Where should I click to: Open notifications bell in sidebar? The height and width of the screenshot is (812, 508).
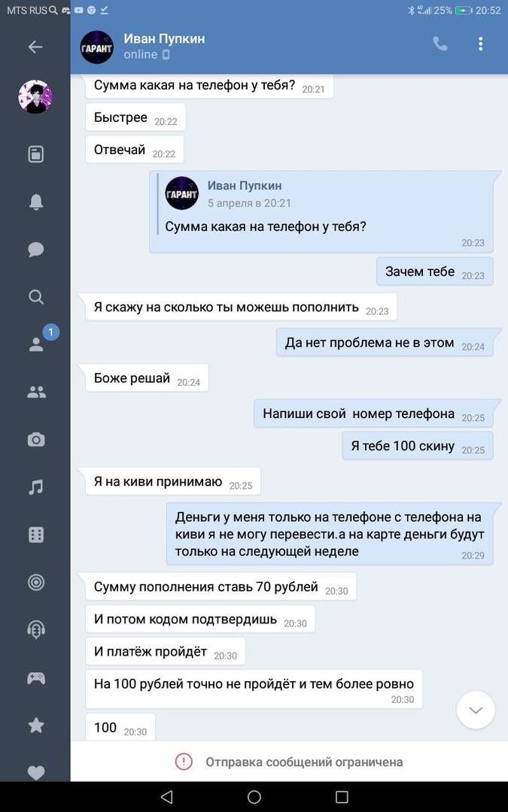point(36,201)
